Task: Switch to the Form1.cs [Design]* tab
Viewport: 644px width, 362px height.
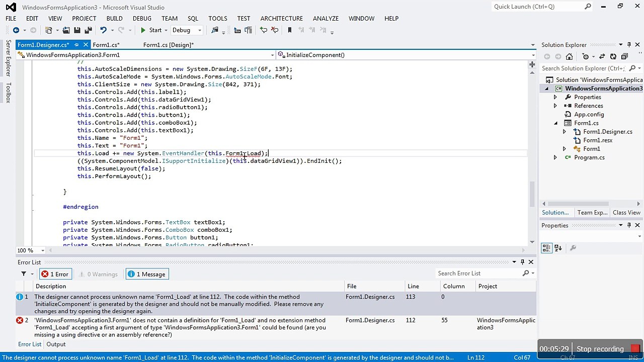Action: [168, 45]
